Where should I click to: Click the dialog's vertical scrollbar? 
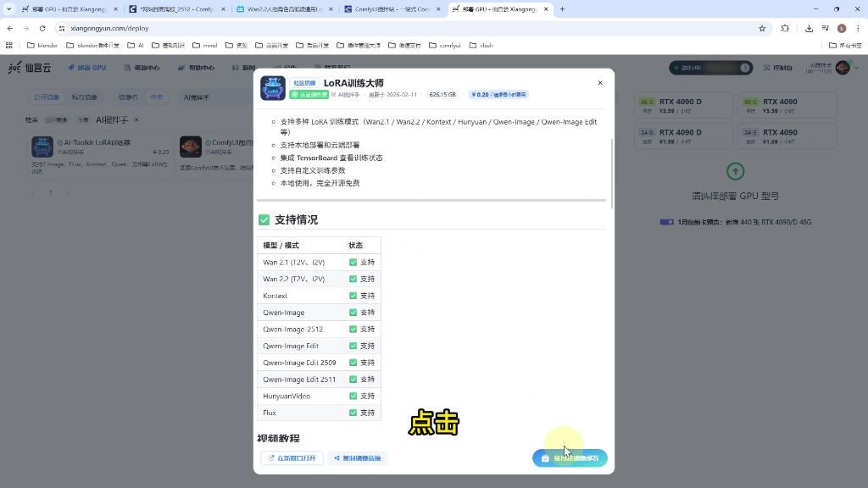pos(612,173)
